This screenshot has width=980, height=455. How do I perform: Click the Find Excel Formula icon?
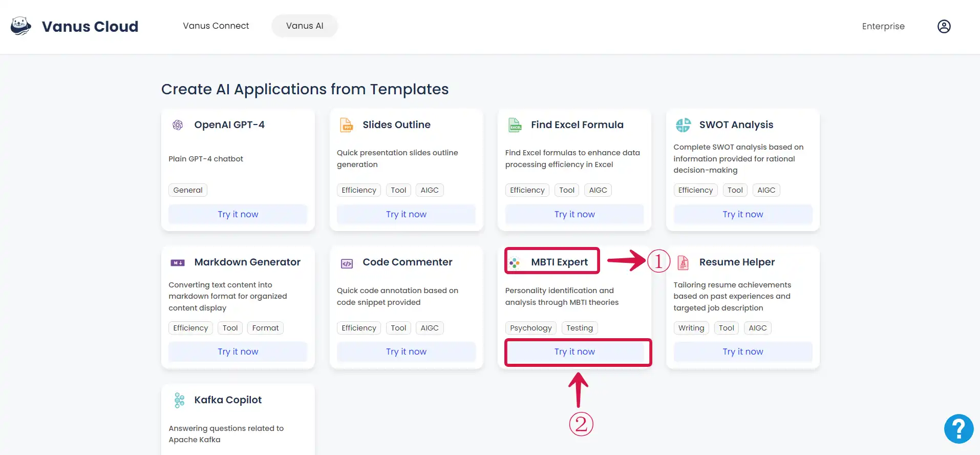point(515,125)
